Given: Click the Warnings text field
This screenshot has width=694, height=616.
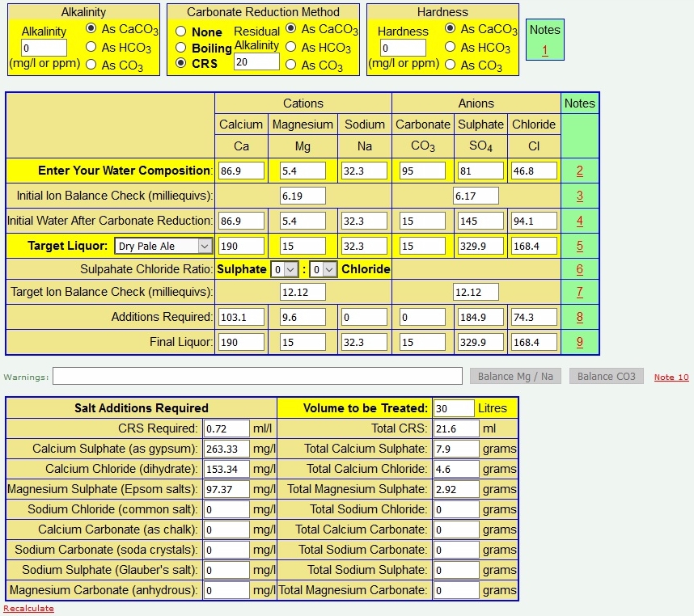Looking at the screenshot, I should [257, 376].
